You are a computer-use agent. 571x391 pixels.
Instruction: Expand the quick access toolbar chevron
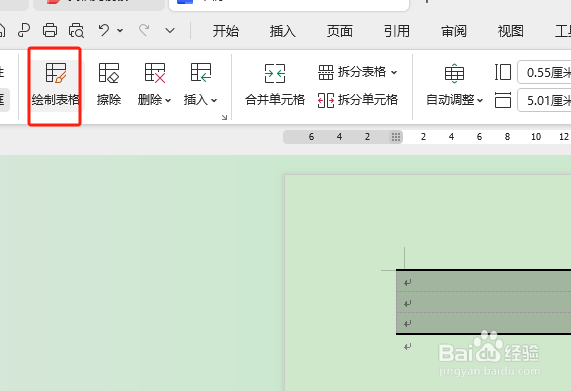click(170, 31)
